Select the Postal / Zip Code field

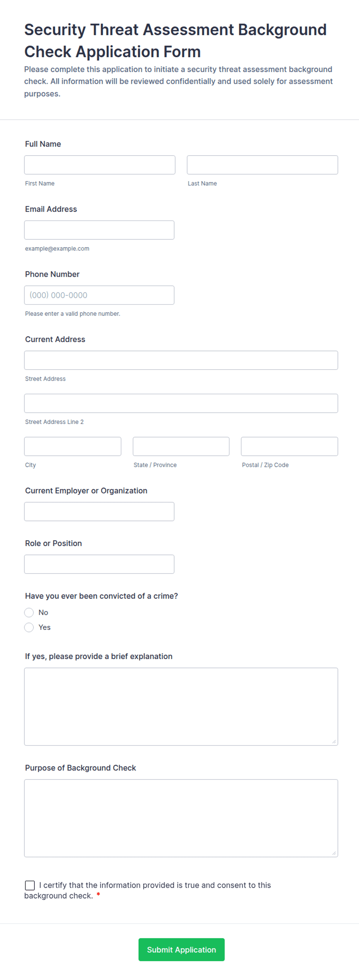(290, 446)
